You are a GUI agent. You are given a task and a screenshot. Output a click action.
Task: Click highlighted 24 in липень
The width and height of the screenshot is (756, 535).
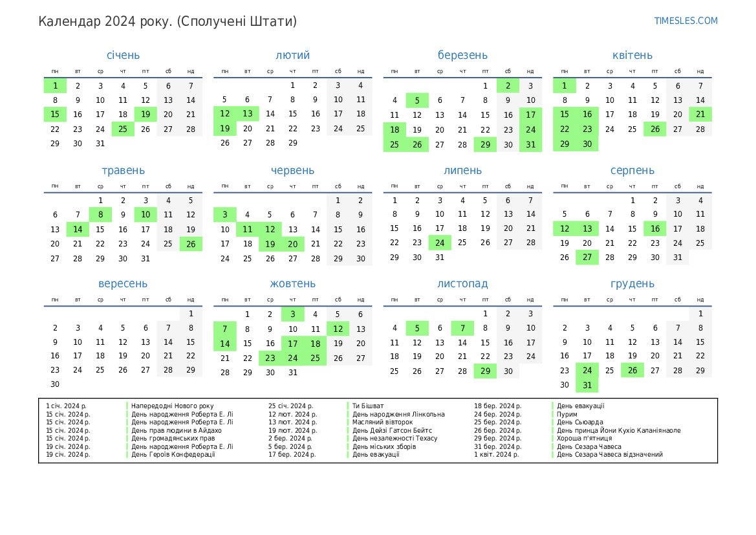[x=440, y=243]
